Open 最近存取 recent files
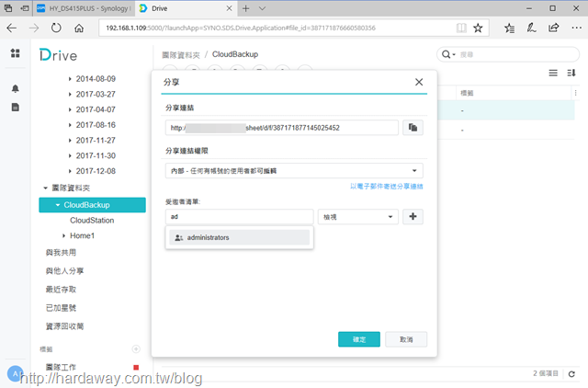The image size is (588, 388). (61, 290)
